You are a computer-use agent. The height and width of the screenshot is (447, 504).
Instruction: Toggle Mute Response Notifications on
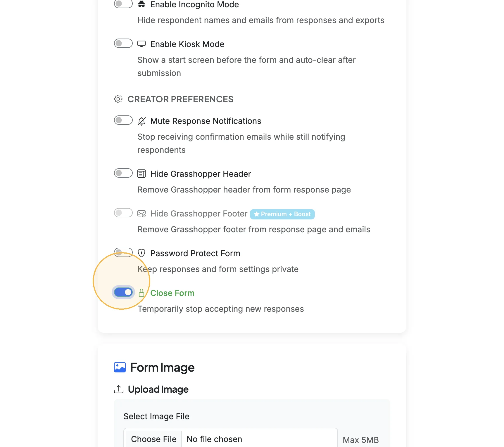123,120
